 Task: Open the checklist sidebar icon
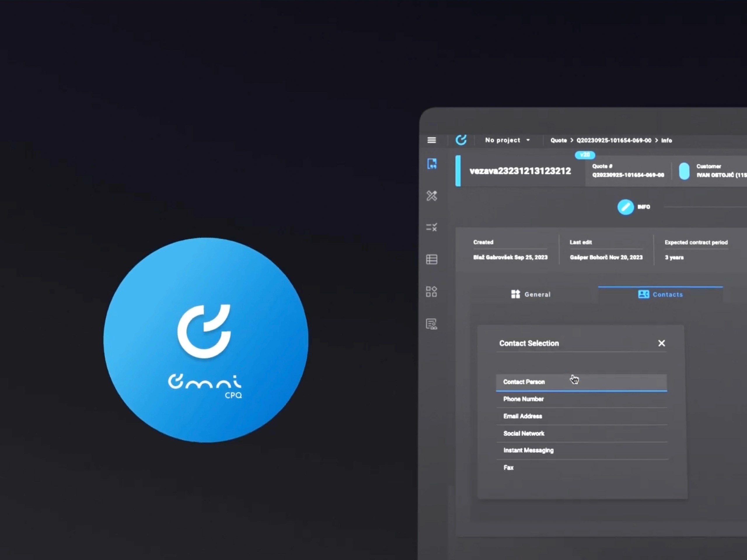coord(432,227)
